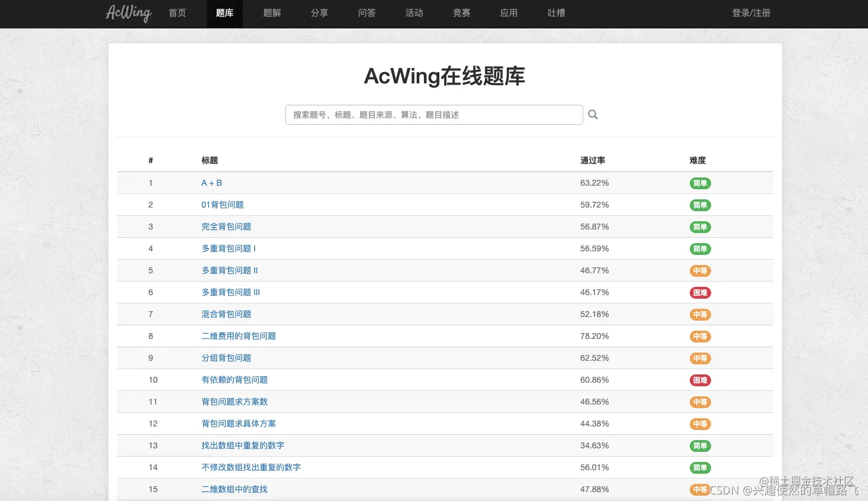Click 简单 badge on 01背包问题 row
Screen dimensions: 868x501
(x=700, y=205)
